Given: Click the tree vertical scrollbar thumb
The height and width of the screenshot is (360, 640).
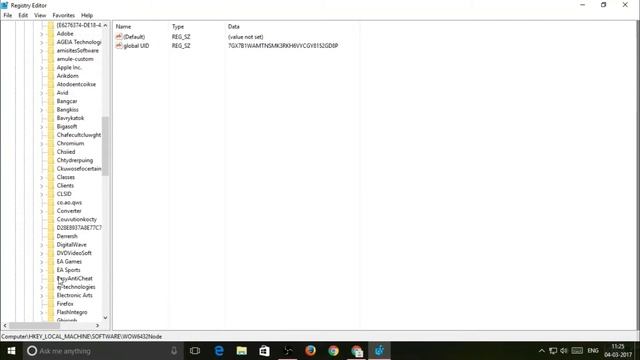Looking at the screenshot, I should pyautogui.click(x=105, y=146).
